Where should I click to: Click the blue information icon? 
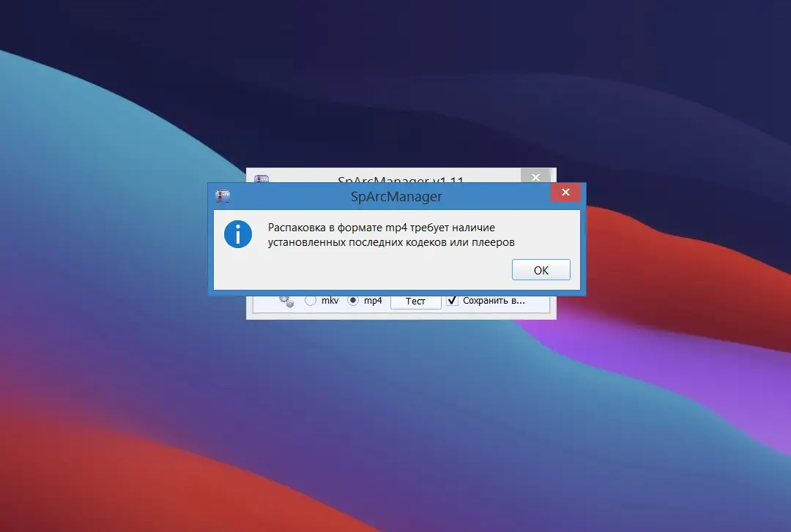click(x=238, y=234)
